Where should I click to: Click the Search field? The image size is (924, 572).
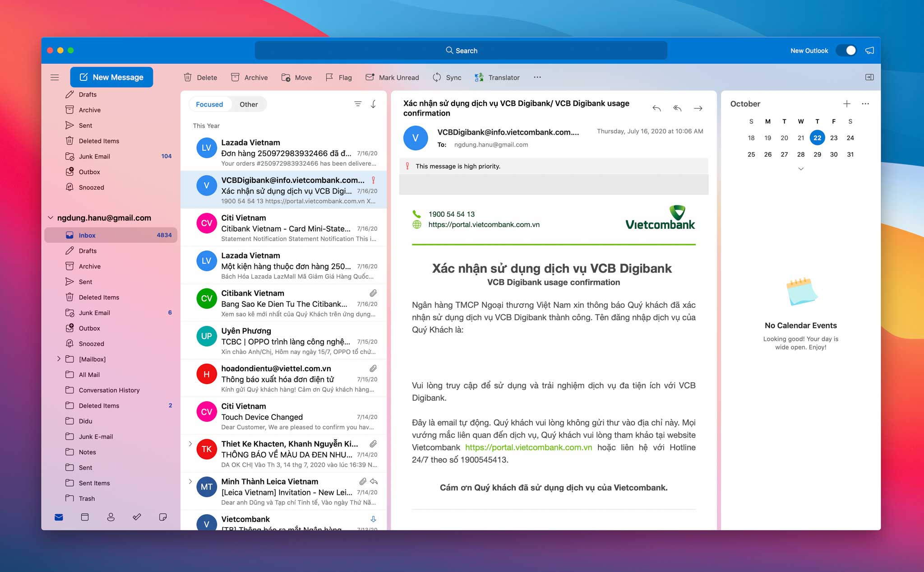(461, 51)
